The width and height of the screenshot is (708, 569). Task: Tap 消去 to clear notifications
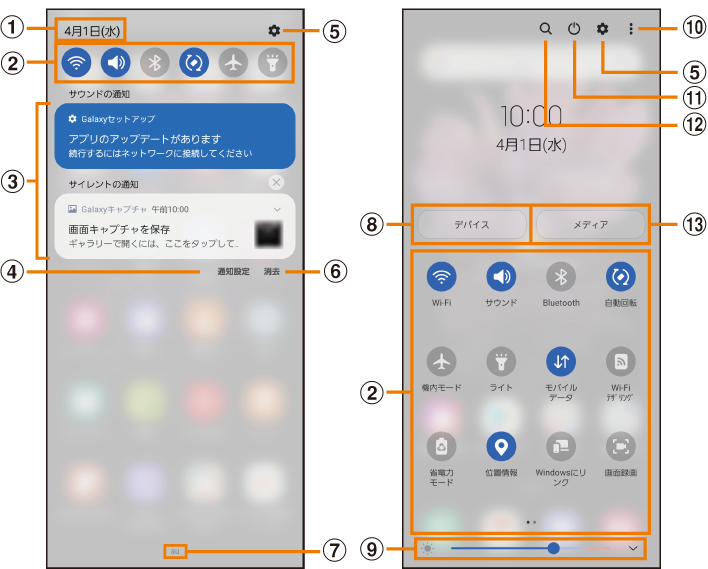272,272
